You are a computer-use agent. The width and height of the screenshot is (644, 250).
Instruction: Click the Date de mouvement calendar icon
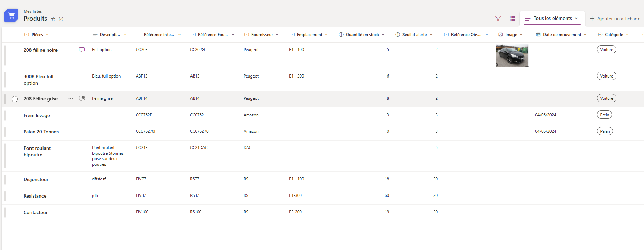coord(538,35)
